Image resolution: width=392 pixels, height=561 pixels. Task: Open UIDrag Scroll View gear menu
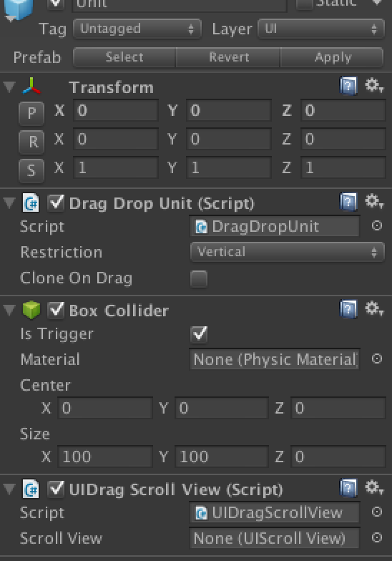click(x=373, y=487)
